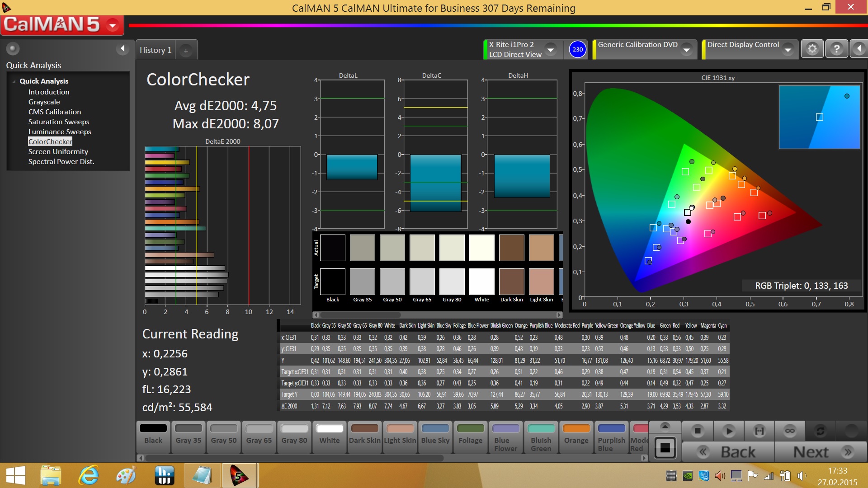Open the Spectral Power Dist. page
This screenshot has width=868, height=488.
[61, 161]
